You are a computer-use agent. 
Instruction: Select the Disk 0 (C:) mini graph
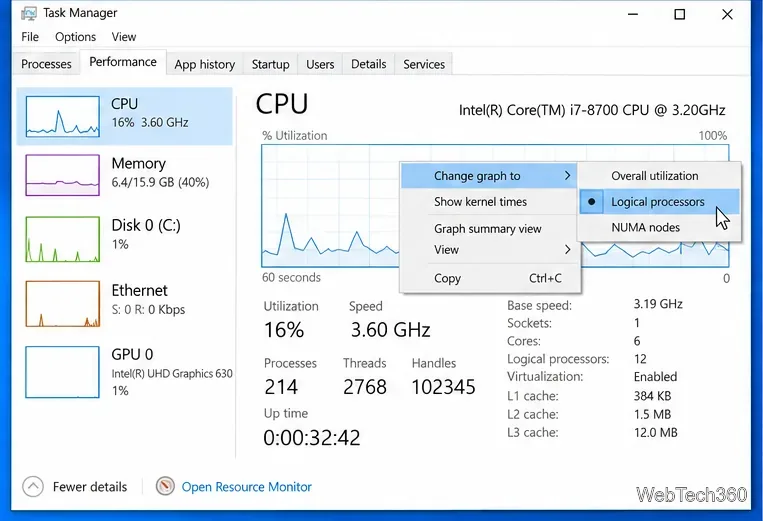62,239
